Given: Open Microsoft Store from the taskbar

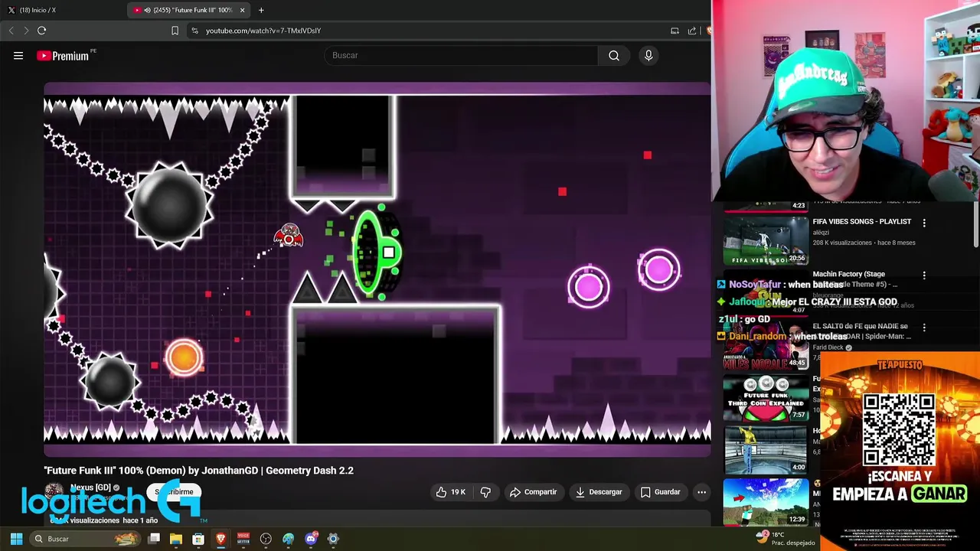Looking at the screenshot, I should pos(198,539).
